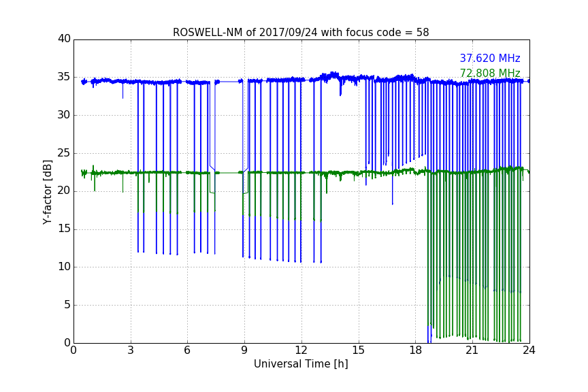Viewport: 588px width, 392px height.
Task: Click the x-axis tick label 3
Action: pyautogui.click(x=131, y=350)
